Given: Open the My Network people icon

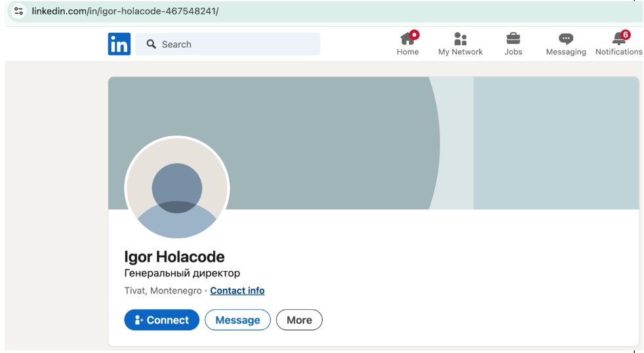Looking at the screenshot, I should click(x=460, y=39).
